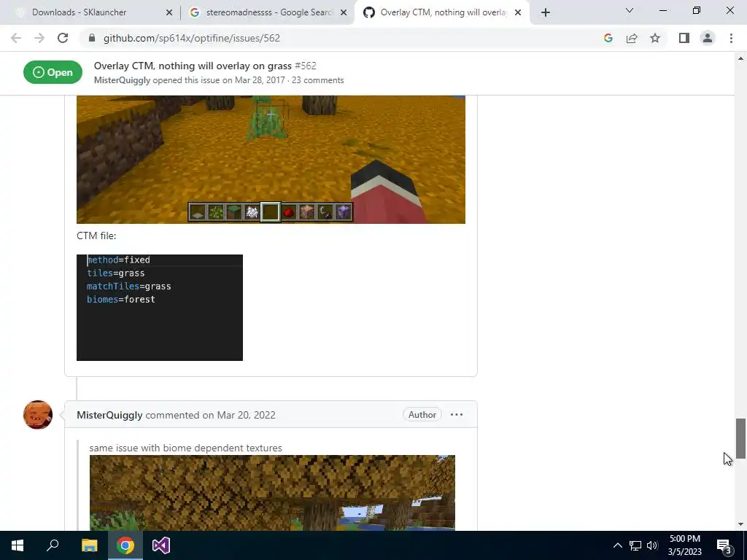
Task: Open the Chrome three-dot menu
Action: pos(731,38)
